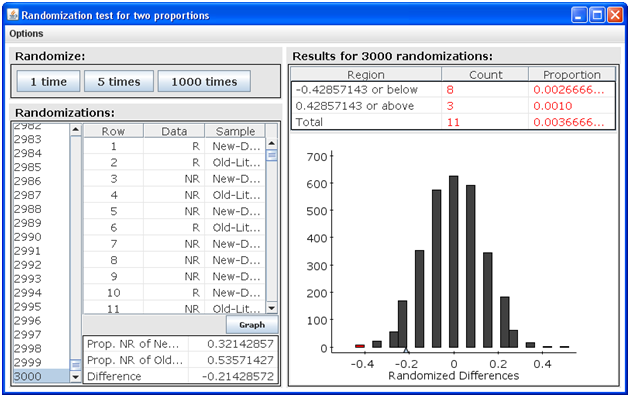Click the Graph button

point(252,325)
